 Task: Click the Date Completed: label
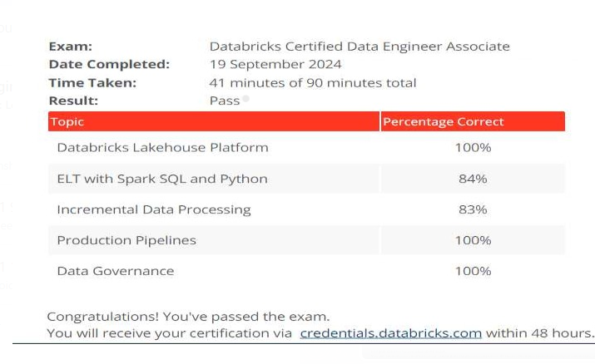click(109, 64)
